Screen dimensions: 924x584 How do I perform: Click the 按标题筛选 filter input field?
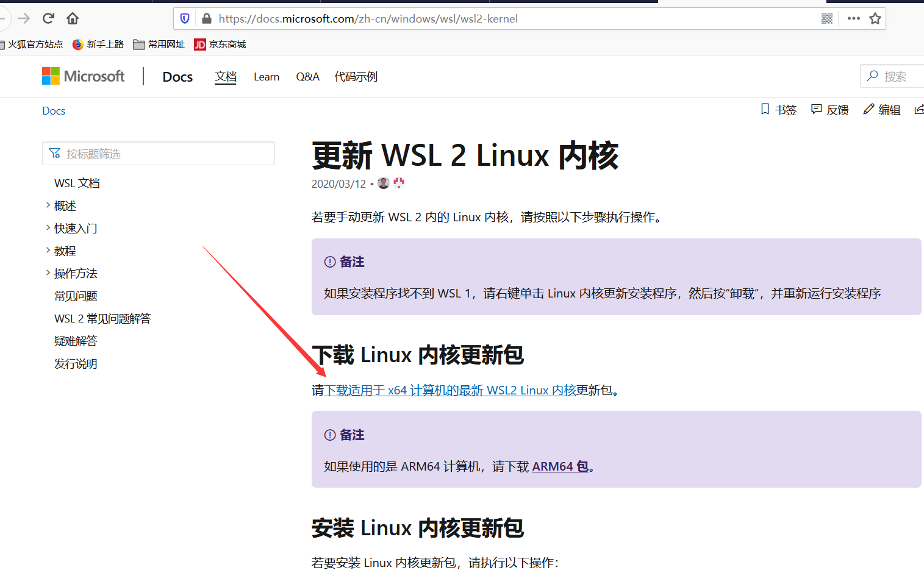pos(159,153)
